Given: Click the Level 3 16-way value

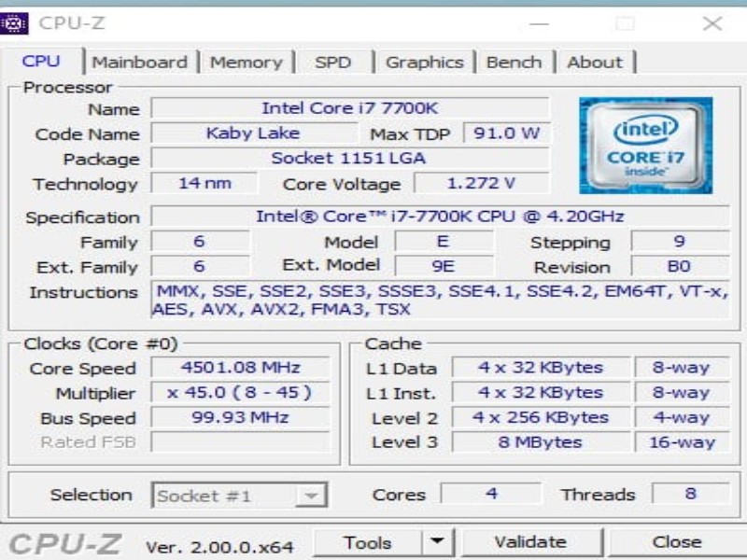Looking at the screenshot, I should pos(683,441).
